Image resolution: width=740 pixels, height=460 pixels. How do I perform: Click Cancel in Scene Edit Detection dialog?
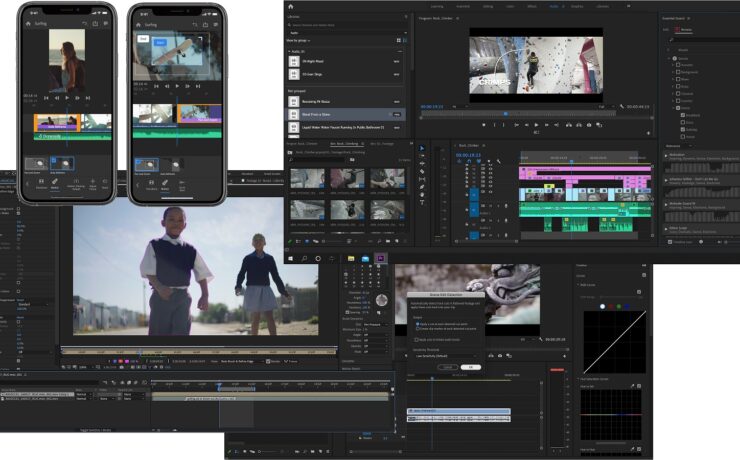tap(448, 367)
